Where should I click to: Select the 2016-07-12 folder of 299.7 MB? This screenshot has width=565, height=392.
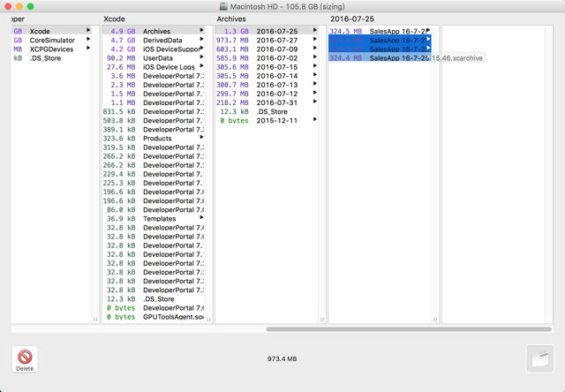(x=267, y=94)
